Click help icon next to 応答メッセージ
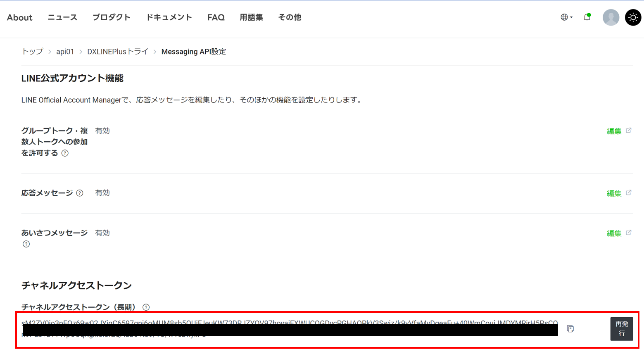Screen dimensions: 644x359 tap(80, 193)
